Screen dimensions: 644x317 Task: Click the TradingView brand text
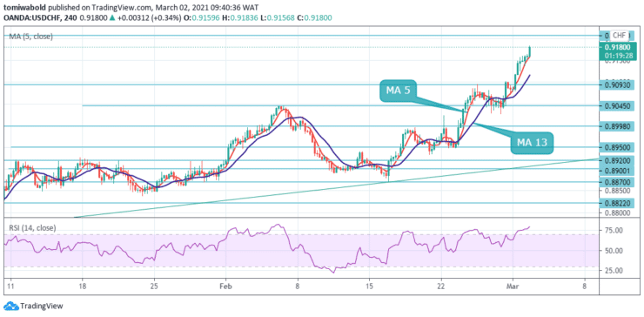click(41, 306)
